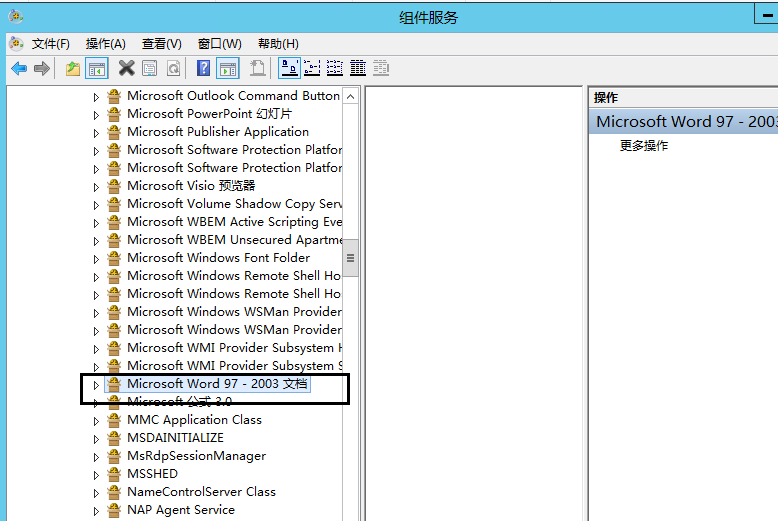Image resolution: width=778 pixels, height=521 pixels.
Task: Click the package icon of NameControlServer Class
Action: pyautogui.click(x=114, y=492)
